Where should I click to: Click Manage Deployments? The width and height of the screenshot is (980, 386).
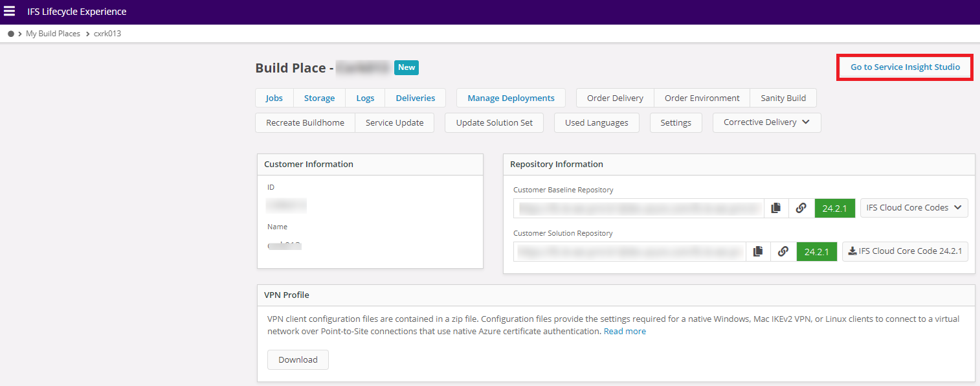pos(511,98)
